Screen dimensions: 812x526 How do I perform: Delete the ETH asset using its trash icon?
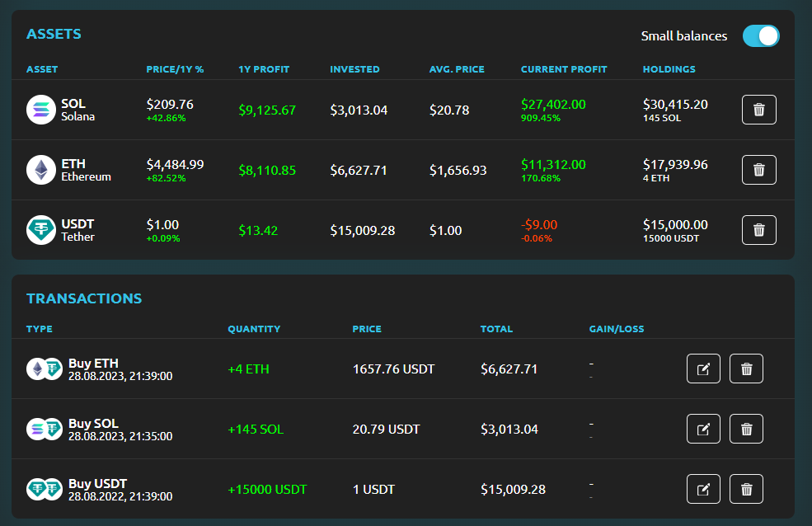coord(758,169)
